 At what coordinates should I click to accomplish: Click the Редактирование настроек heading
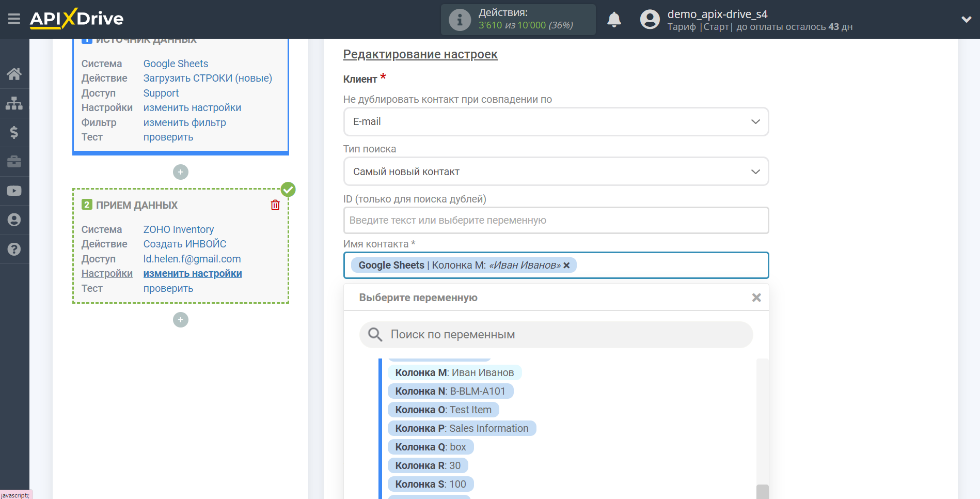420,54
